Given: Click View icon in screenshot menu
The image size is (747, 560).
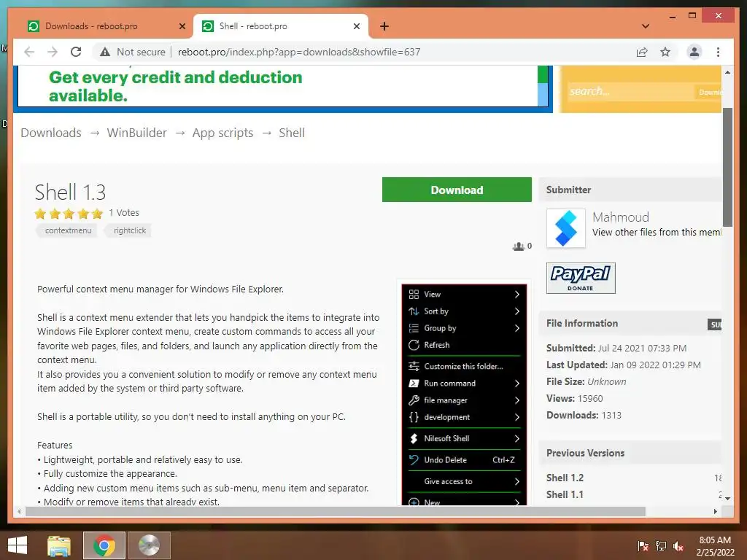Looking at the screenshot, I should pyautogui.click(x=414, y=295).
